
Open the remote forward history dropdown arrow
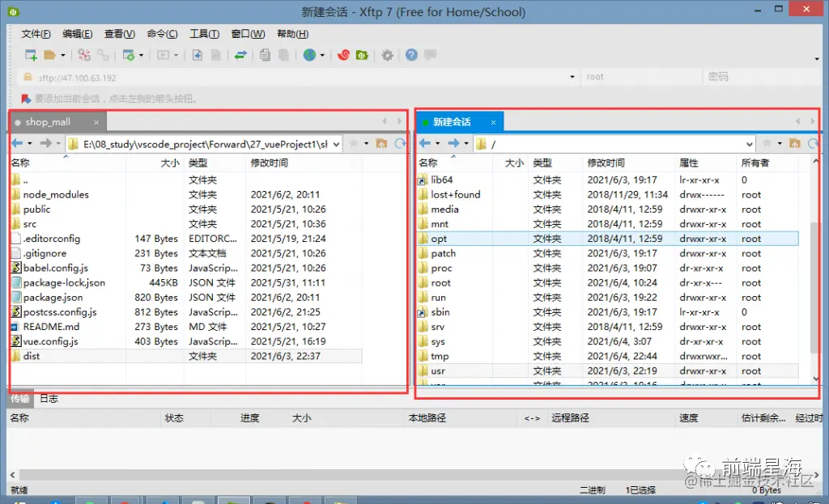466,143
